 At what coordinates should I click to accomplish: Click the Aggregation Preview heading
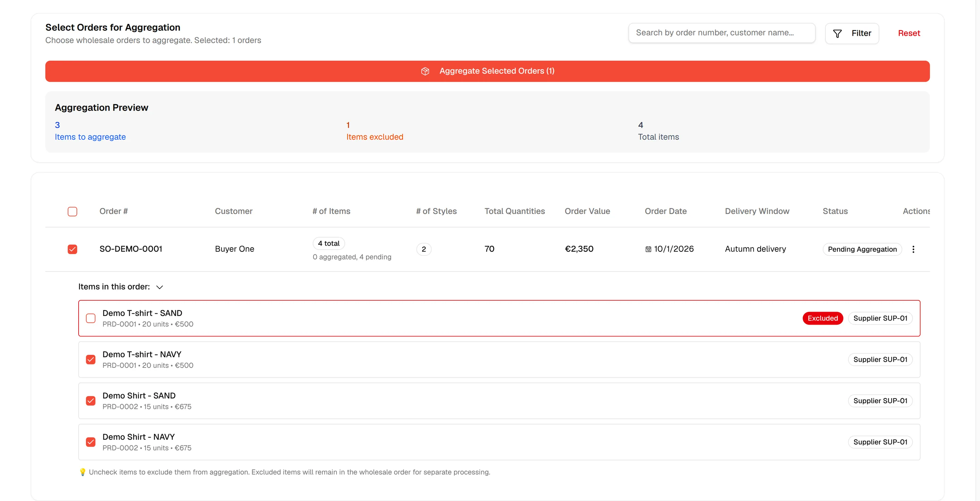pyautogui.click(x=101, y=108)
